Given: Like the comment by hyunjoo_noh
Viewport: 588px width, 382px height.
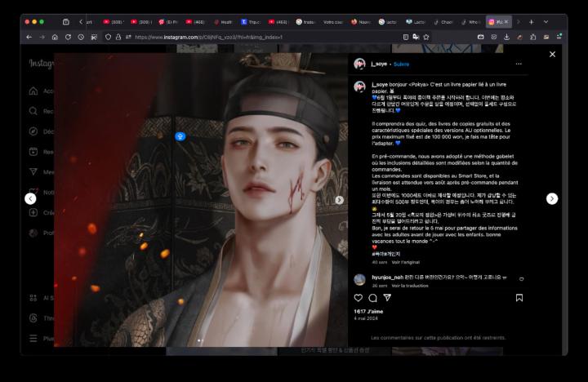Looking at the screenshot, I should point(522,278).
